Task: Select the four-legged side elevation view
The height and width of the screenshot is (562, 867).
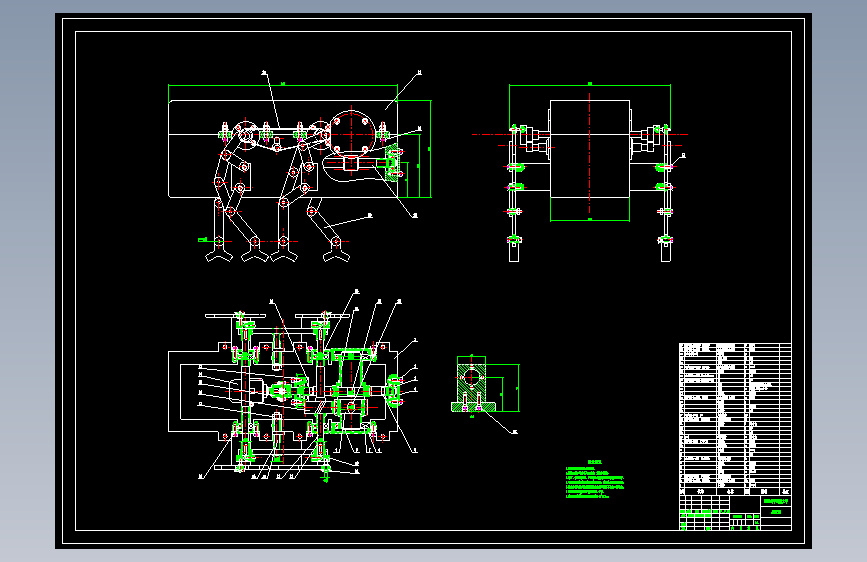Action: point(299,166)
